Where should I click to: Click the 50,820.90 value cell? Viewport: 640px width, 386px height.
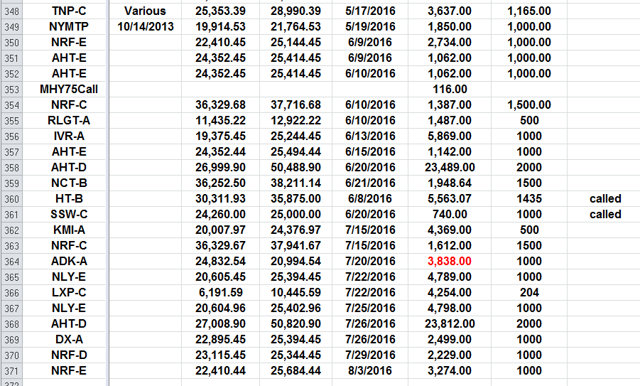[x=296, y=324]
